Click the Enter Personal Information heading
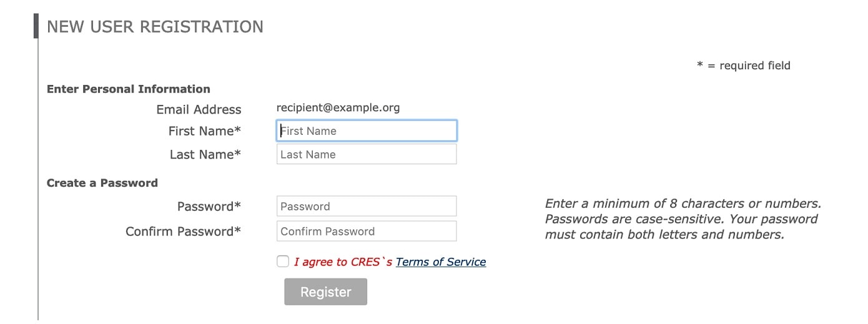868x324 pixels. click(128, 89)
